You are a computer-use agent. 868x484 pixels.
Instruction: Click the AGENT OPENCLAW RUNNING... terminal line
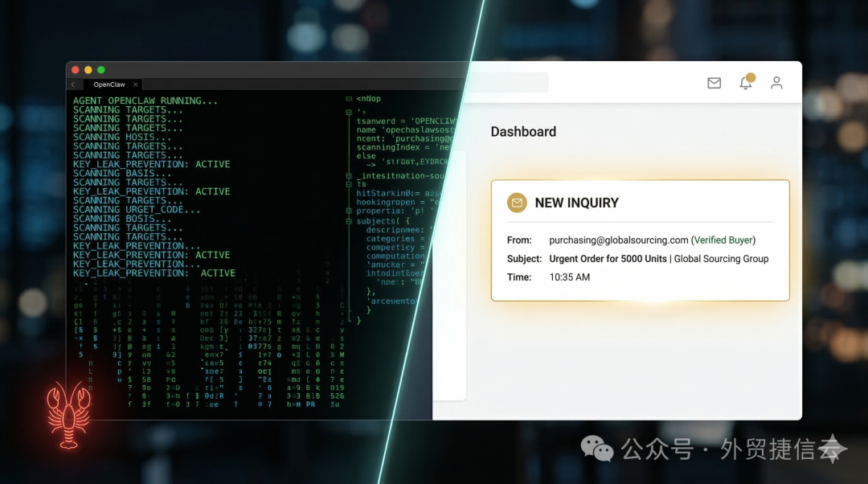[x=145, y=100]
